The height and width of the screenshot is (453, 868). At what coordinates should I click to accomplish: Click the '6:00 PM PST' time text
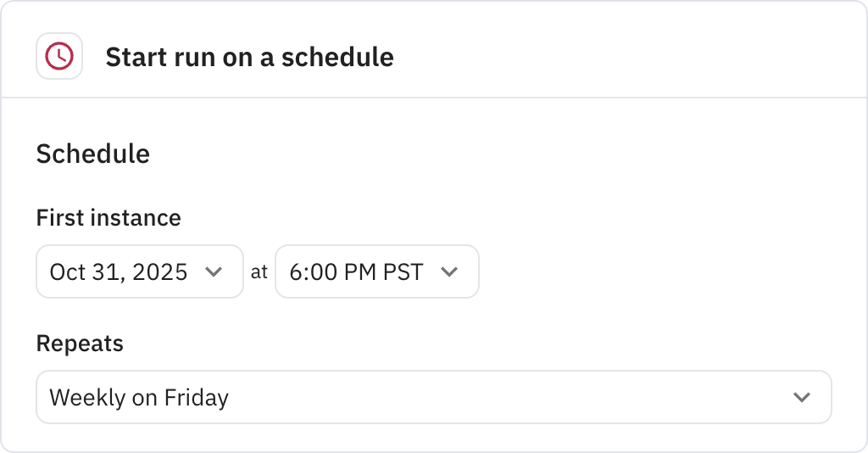point(356,272)
